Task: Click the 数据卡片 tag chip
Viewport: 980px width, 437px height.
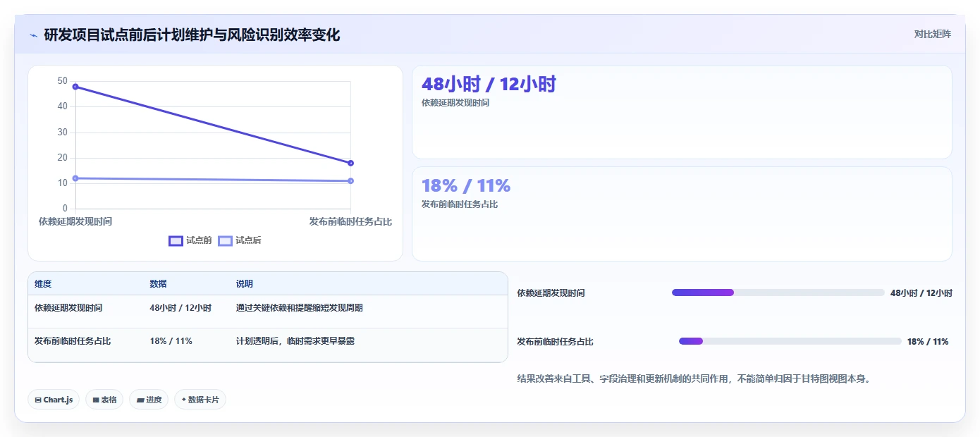Action: [x=200, y=400]
